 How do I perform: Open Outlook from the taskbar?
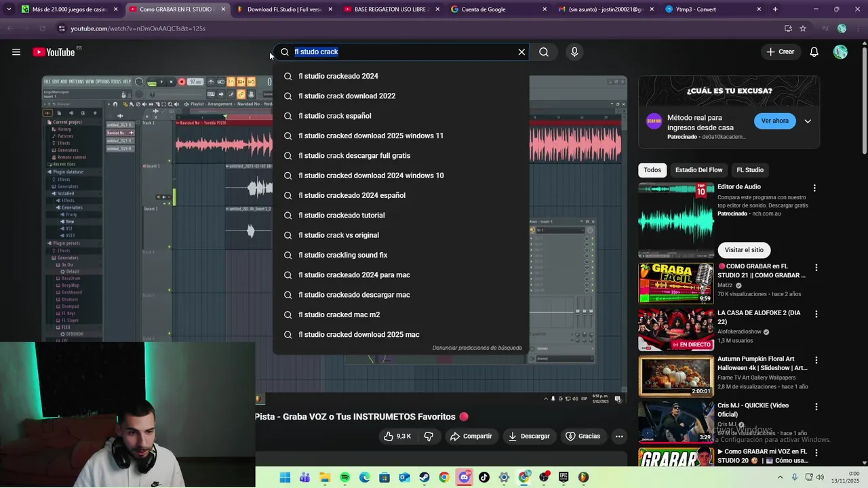[x=404, y=477]
